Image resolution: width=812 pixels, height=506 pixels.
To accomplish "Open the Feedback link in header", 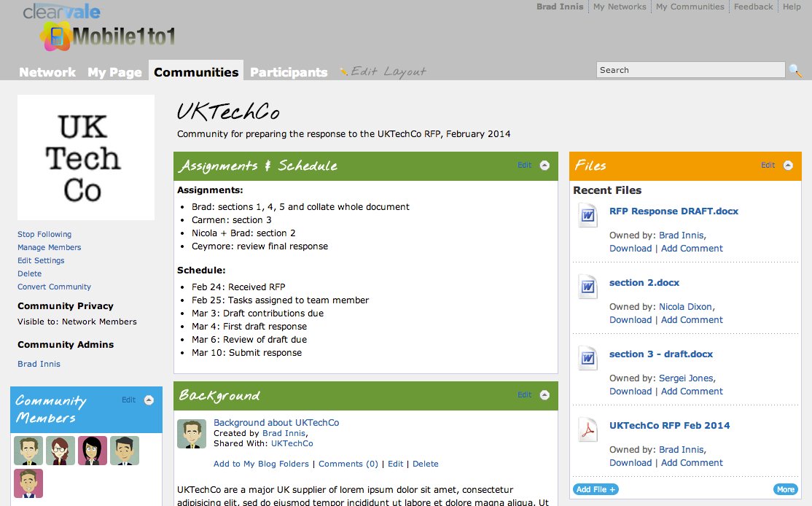I will [754, 7].
